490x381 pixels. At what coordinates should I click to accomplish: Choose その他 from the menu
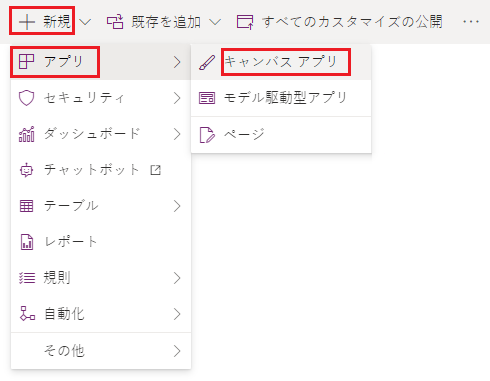coord(101,351)
